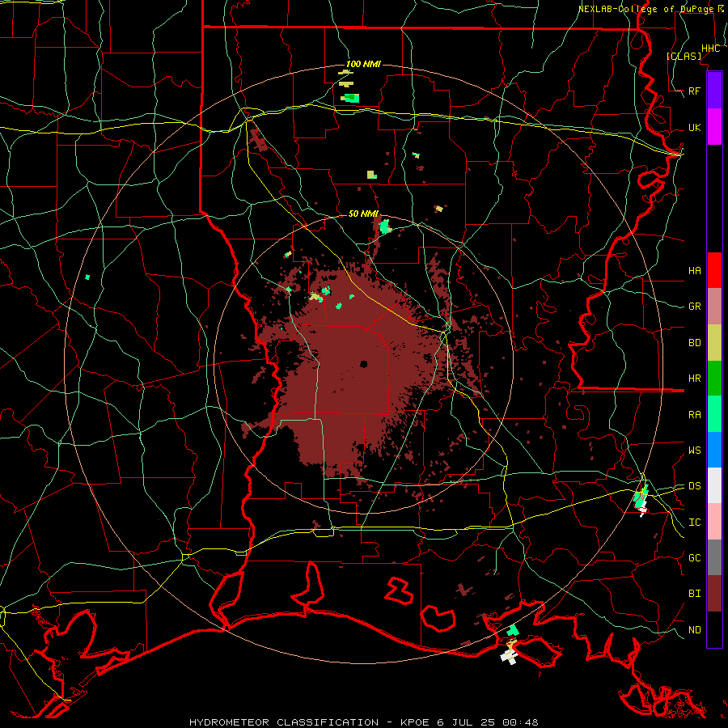
Task: Click the ND legend label
Action: [x=694, y=630]
